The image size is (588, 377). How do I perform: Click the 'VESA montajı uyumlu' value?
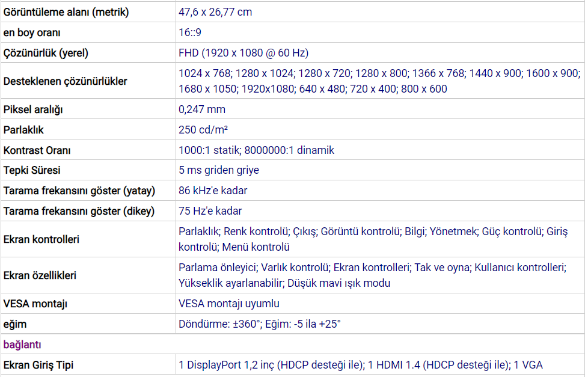229,304
